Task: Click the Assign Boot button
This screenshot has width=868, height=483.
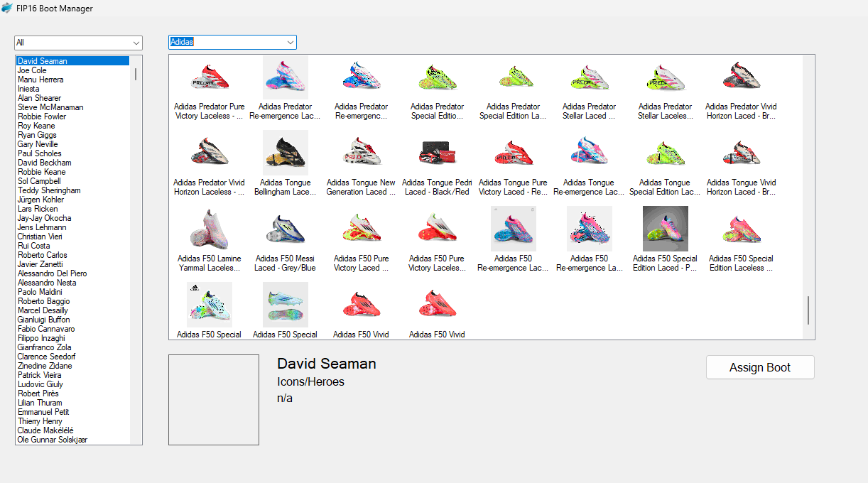Action: (x=760, y=367)
